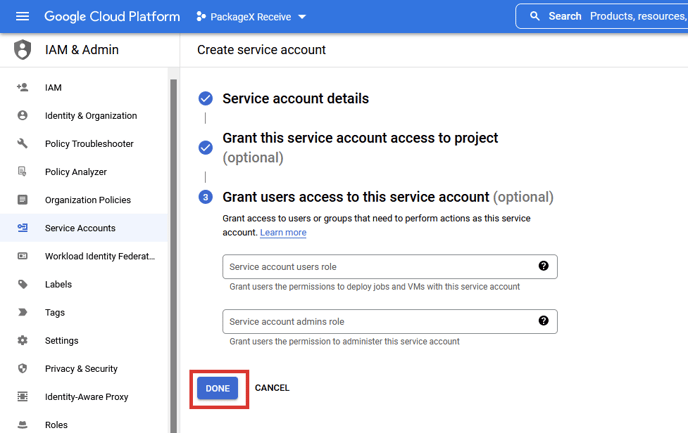Follow the Learn more link
This screenshot has width=688, height=433.
click(283, 232)
